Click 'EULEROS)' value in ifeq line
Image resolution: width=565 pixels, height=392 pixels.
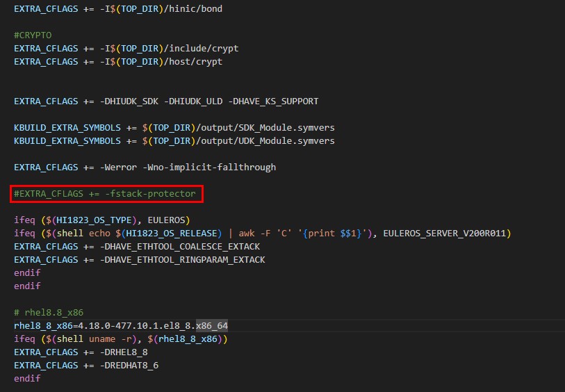[x=169, y=220]
